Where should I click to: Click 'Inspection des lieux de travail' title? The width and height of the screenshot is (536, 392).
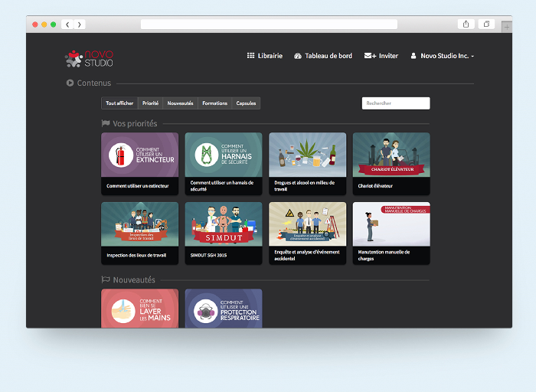pos(136,255)
